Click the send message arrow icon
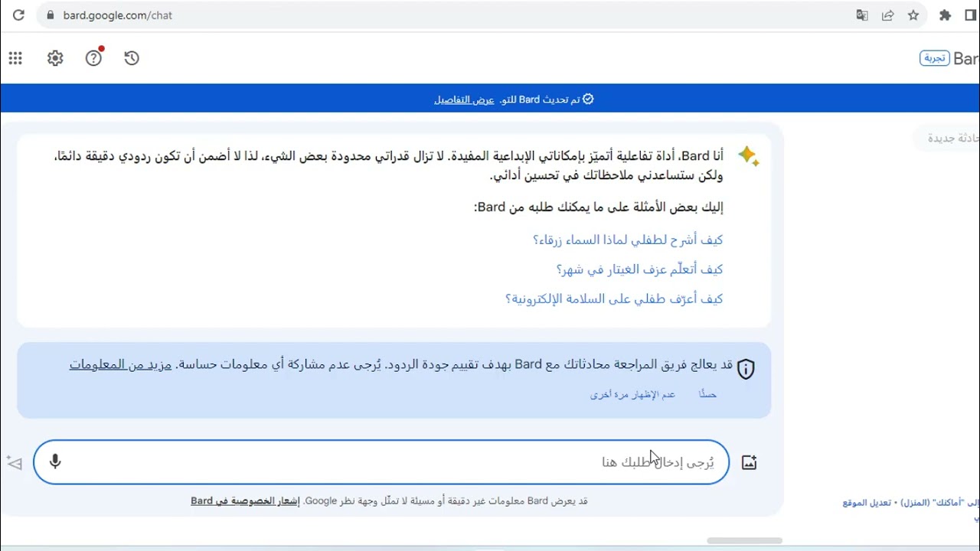 coord(15,462)
